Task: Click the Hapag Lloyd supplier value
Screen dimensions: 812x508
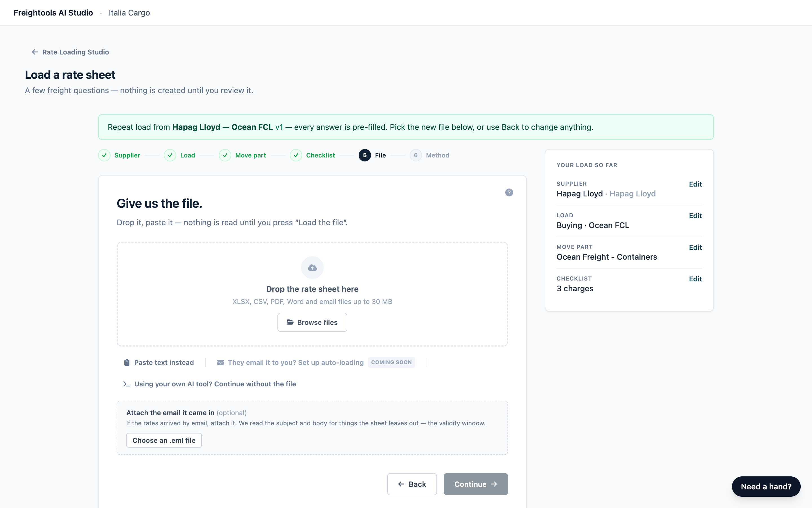Action: [606, 194]
